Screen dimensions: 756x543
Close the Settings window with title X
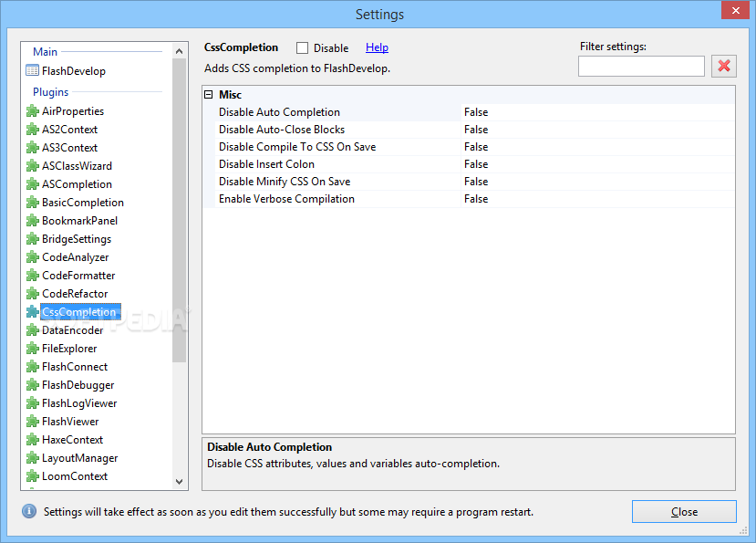[735, 10]
